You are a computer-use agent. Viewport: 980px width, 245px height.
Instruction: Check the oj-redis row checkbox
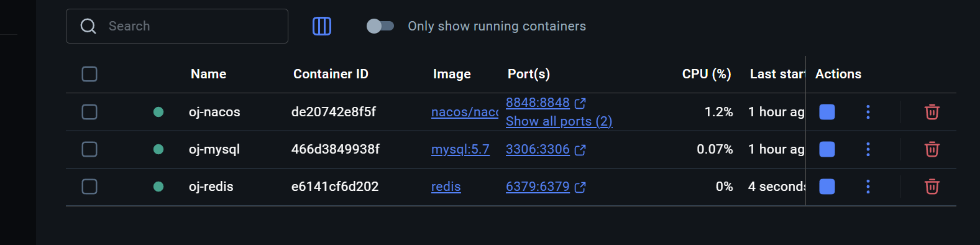(x=89, y=187)
